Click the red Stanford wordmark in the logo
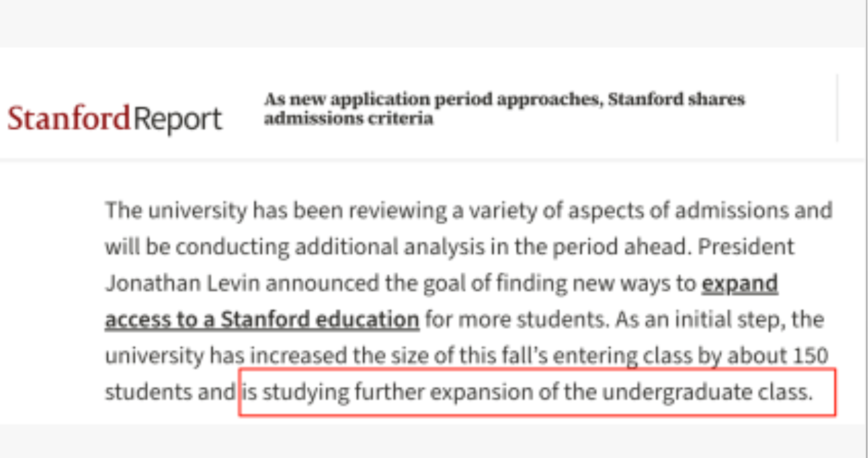 coord(69,118)
